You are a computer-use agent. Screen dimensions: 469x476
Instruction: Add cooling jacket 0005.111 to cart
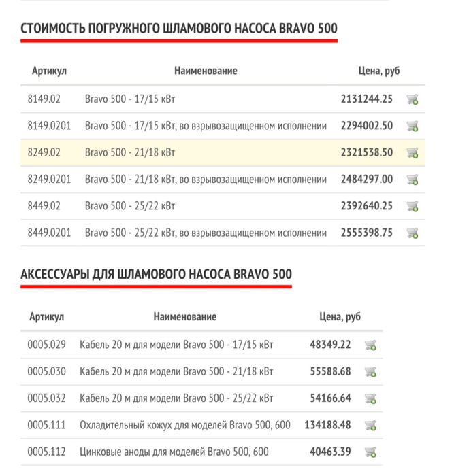[x=370, y=425]
